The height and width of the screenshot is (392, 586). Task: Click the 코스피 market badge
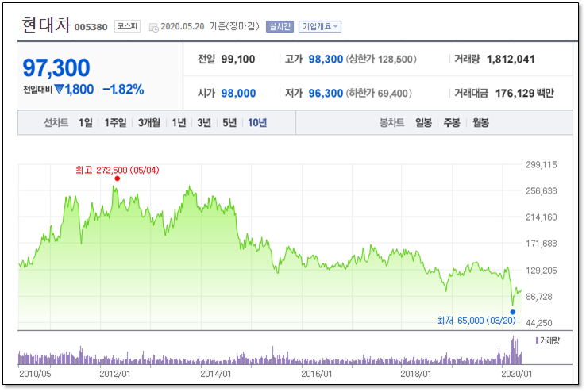click(127, 26)
